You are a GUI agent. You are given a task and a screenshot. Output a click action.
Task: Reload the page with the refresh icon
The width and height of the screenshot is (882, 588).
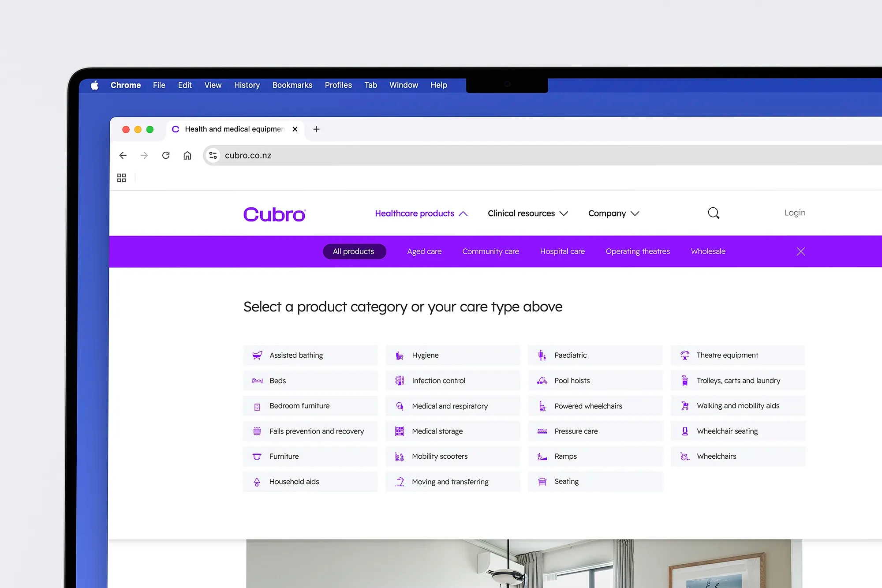[166, 155]
